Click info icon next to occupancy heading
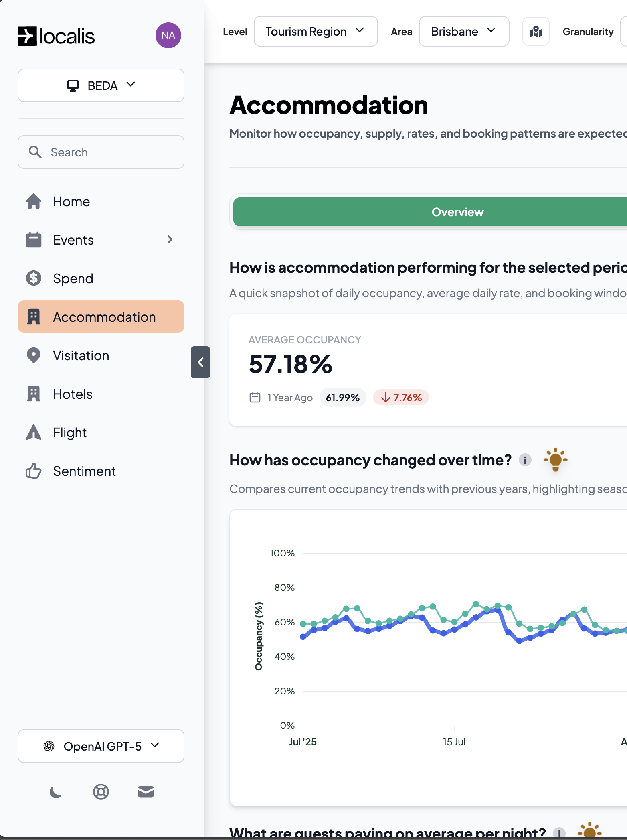 click(x=525, y=460)
